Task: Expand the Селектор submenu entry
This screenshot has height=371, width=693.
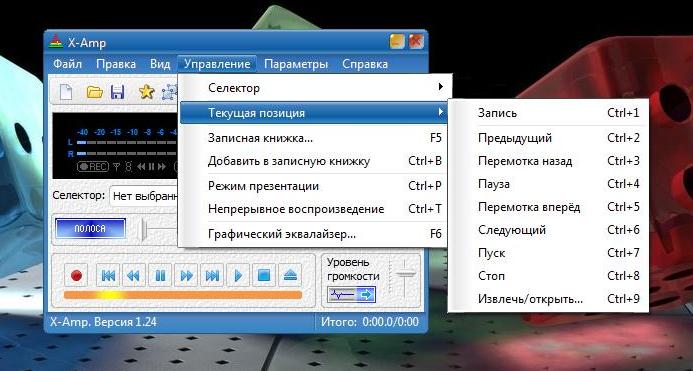Action: [x=314, y=88]
